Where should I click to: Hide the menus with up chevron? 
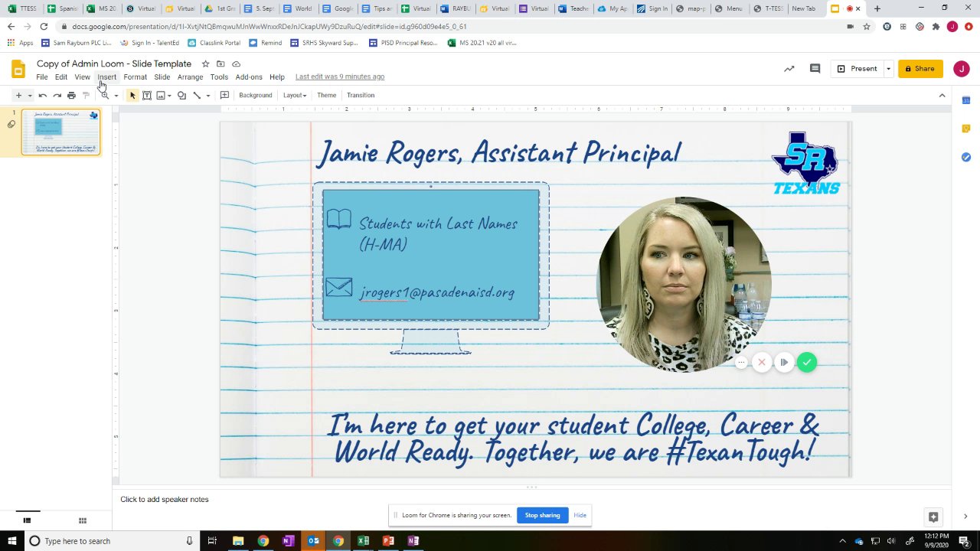942,96
